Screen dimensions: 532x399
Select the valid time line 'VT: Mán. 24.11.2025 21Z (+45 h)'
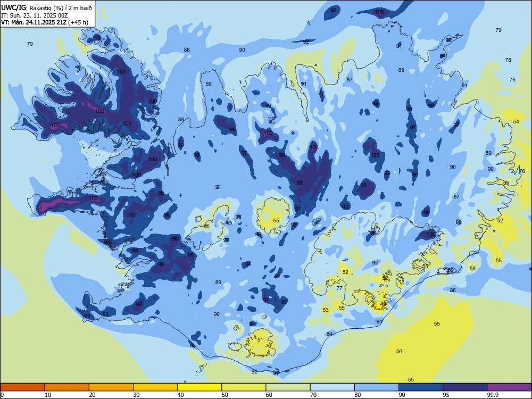point(45,22)
